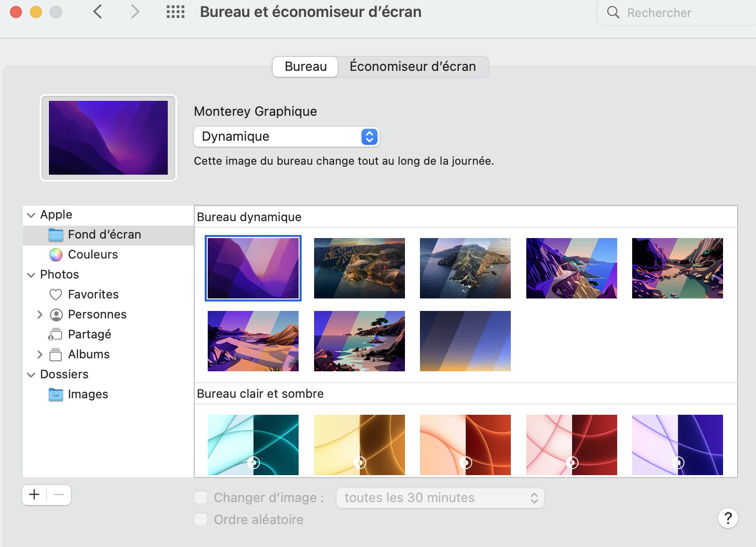
Task: Toggle the Ordre aléatoire checkbox
Action: 201,520
